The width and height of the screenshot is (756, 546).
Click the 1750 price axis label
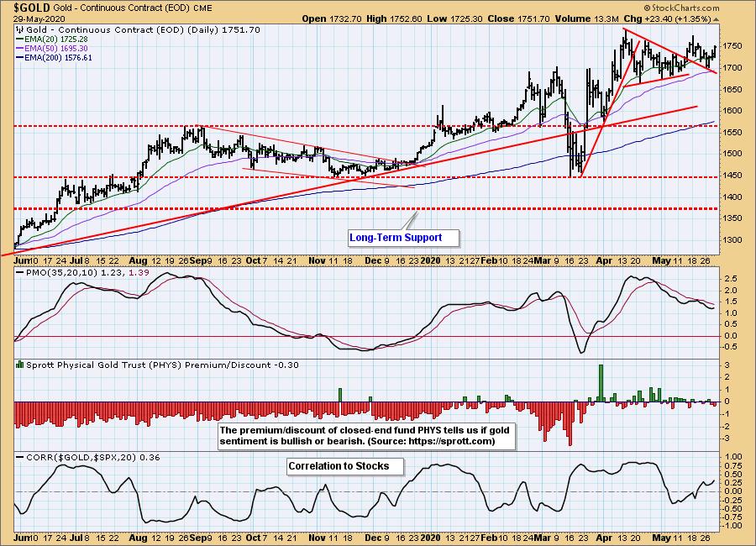732,46
